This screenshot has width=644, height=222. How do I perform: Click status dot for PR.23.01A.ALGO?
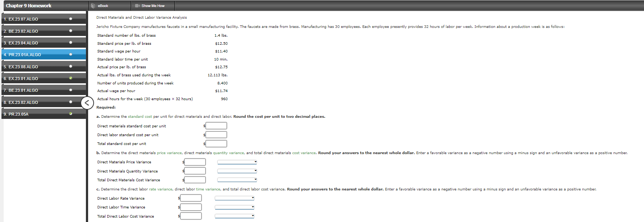coord(70,54)
